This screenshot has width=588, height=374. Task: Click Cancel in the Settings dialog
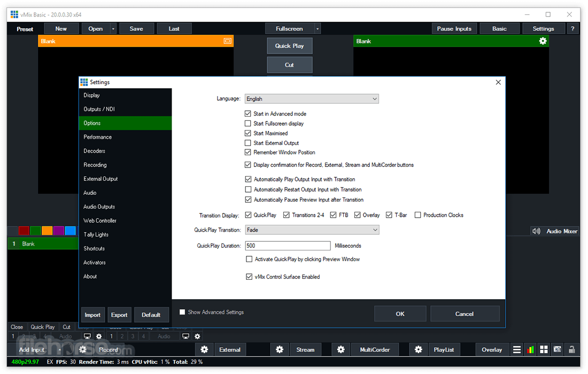(465, 314)
